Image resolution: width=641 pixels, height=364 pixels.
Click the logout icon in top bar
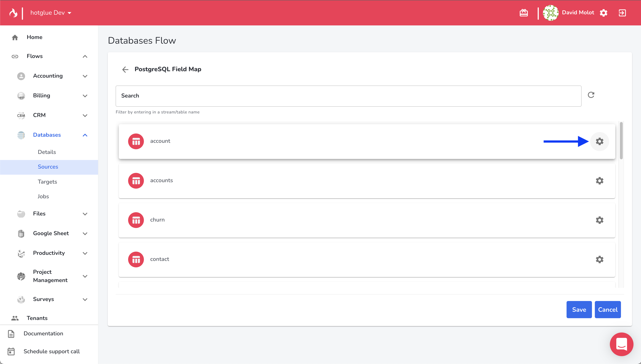[x=622, y=13]
